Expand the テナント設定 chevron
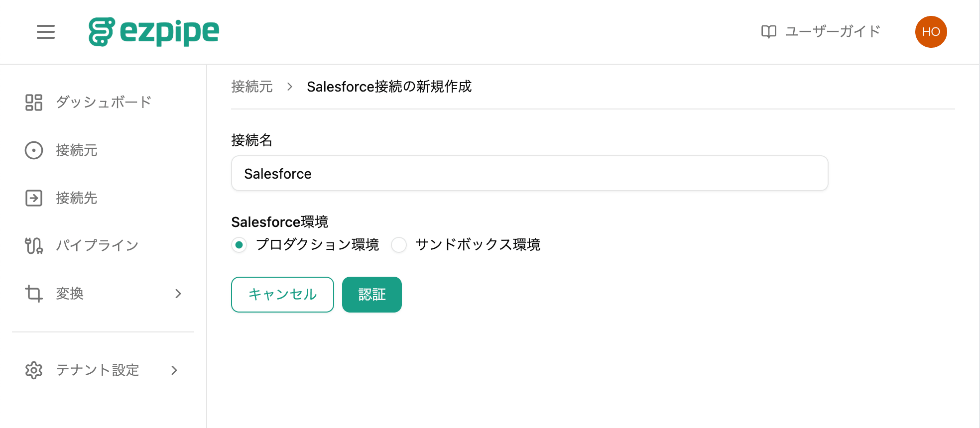 (x=174, y=370)
